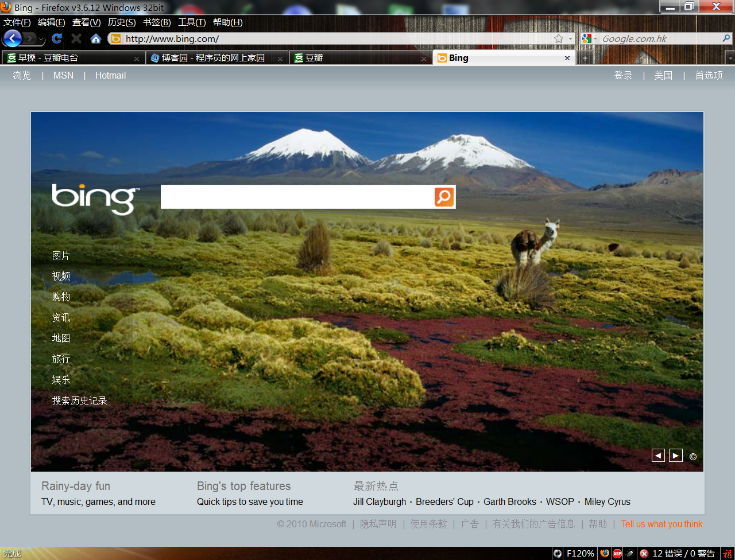Click the F120% zoom indicator in the status bar
The image size is (735, 560).
[581, 553]
